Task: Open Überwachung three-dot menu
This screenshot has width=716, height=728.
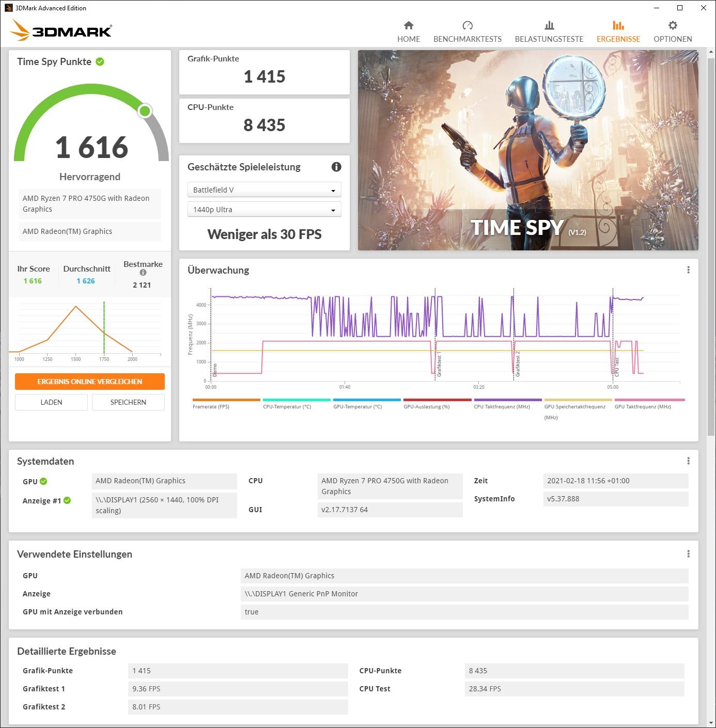Action: pyautogui.click(x=688, y=270)
